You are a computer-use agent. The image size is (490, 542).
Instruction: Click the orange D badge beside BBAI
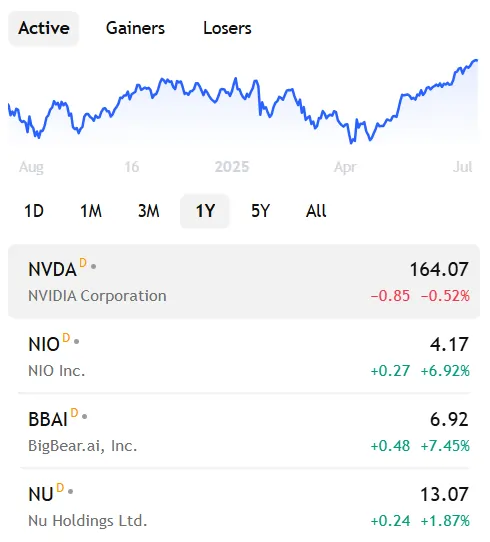click(74, 413)
